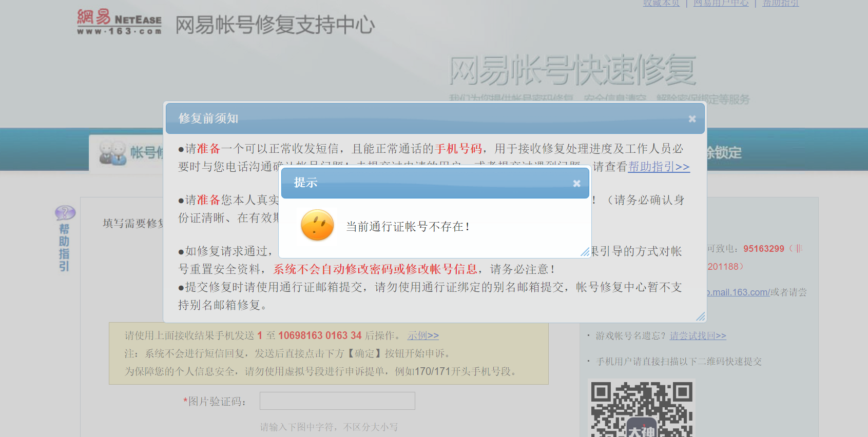Click the user avatars icon on account tab
The width and height of the screenshot is (868, 437).
[112, 152]
